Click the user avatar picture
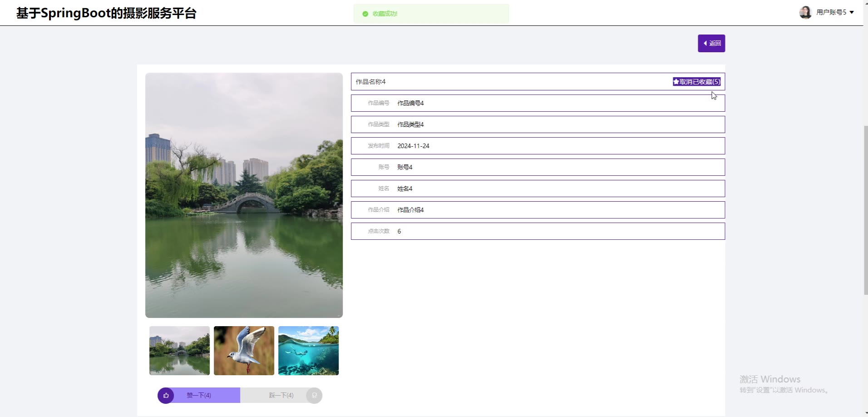Screen dimensions: 868x417 [805, 12]
